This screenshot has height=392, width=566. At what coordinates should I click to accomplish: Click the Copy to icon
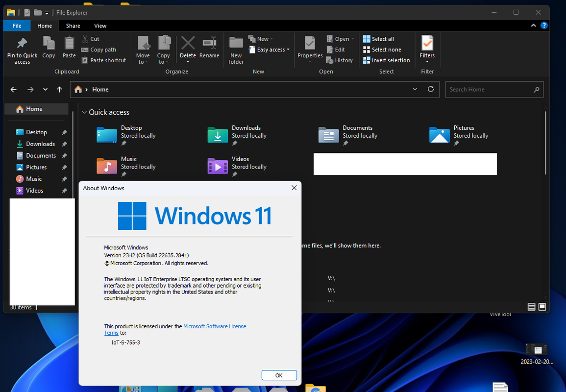(164, 43)
